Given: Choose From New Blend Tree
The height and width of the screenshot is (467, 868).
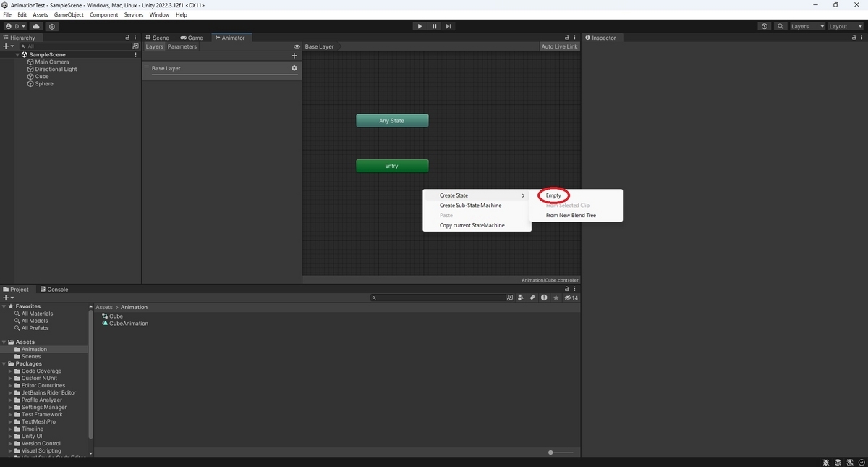Looking at the screenshot, I should [x=571, y=215].
